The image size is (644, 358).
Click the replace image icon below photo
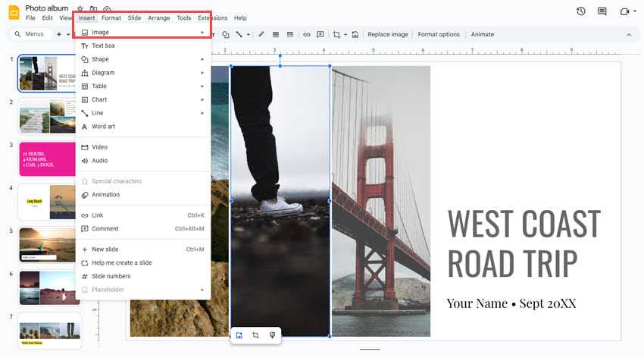239,335
